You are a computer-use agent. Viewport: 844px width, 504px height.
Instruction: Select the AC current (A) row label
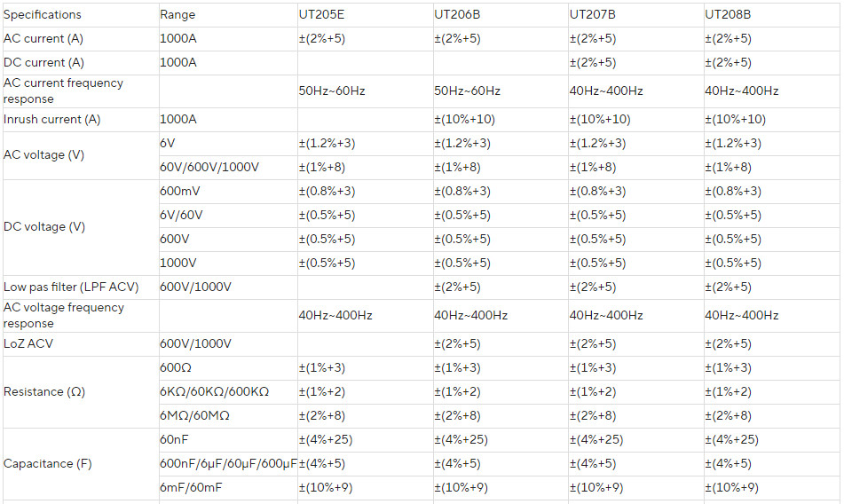pos(43,39)
